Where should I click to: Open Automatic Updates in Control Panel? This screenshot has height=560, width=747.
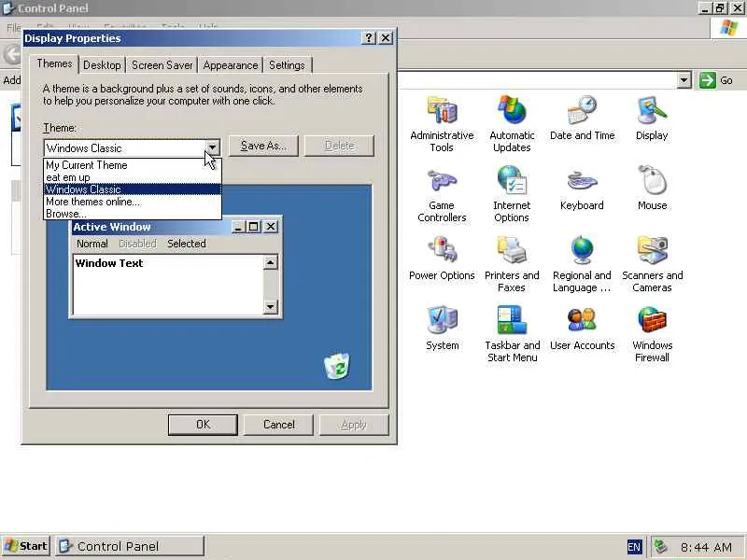click(512, 124)
